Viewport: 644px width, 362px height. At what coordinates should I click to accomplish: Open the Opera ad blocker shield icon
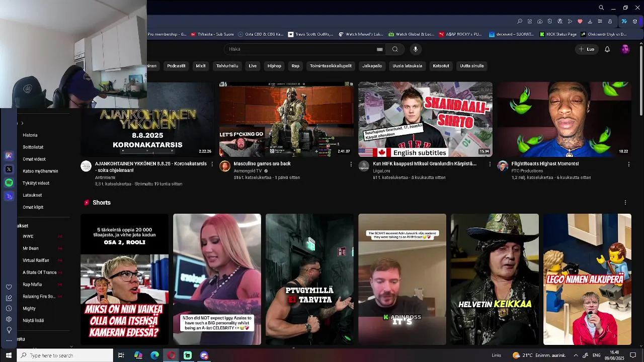(x=550, y=21)
